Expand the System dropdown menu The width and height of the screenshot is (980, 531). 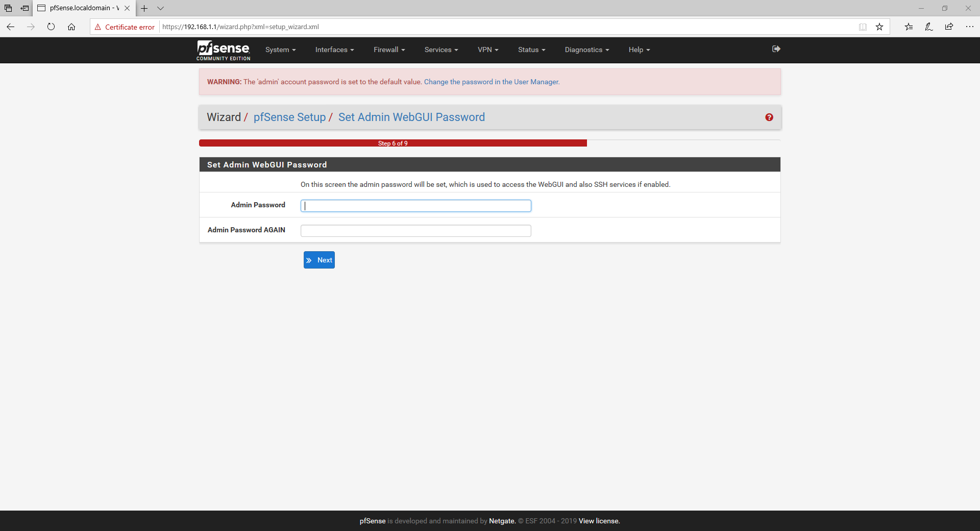pyautogui.click(x=280, y=50)
